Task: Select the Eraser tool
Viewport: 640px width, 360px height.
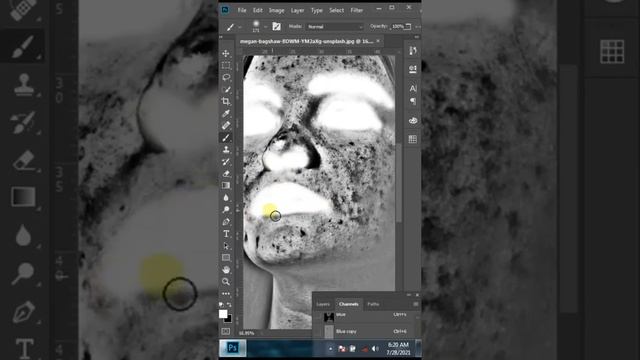Action: tap(226, 173)
